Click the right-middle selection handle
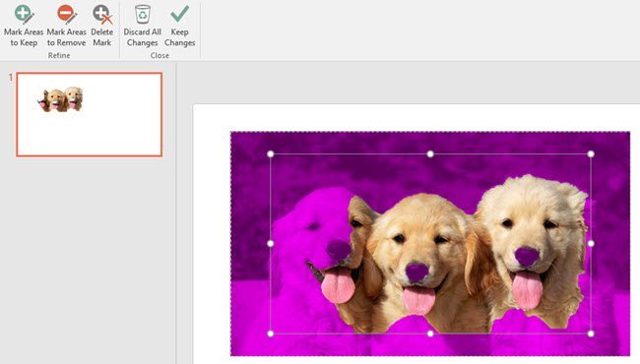This screenshot has width=640, height=364. 591,243
